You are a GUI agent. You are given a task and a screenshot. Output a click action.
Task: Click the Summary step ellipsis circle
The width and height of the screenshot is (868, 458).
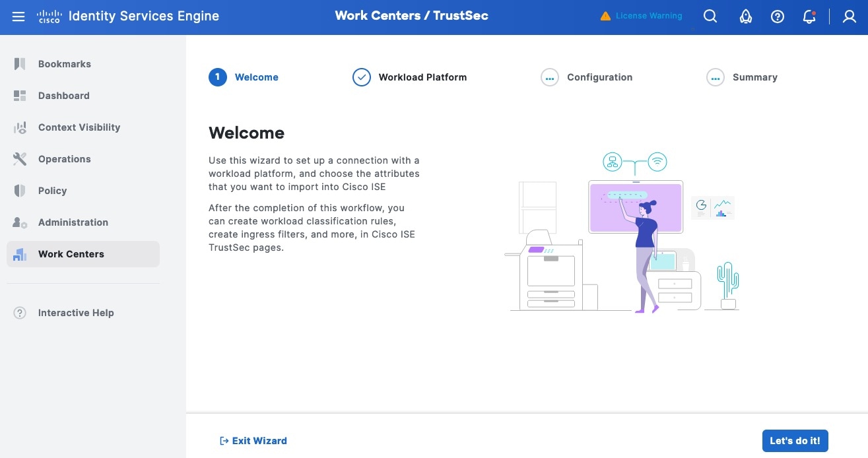(716, 77)
